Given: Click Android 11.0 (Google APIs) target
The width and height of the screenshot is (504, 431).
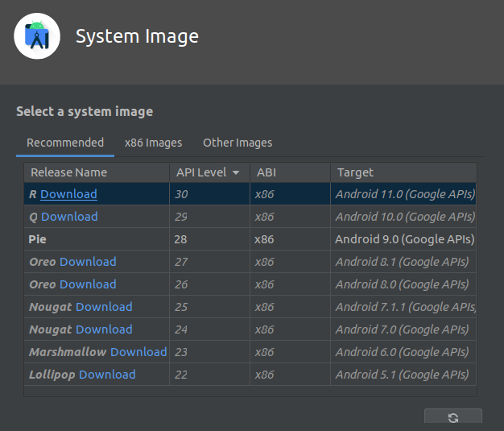Looking at the screenshot, I should (405, 194).
